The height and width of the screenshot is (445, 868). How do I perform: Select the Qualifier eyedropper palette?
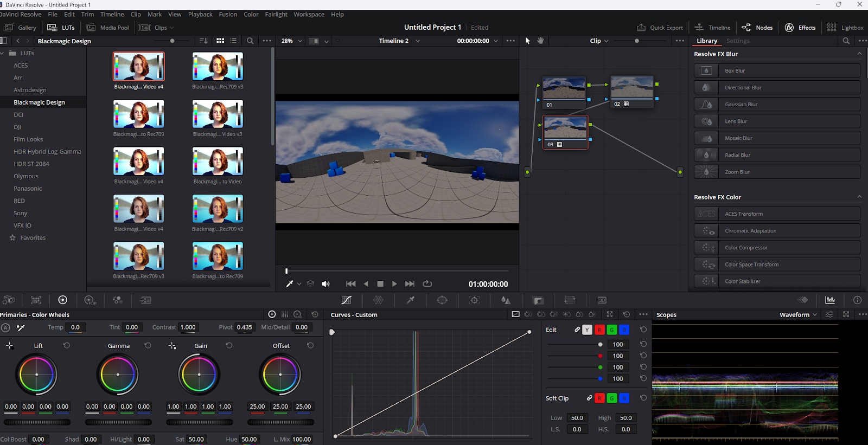[411, 300]
